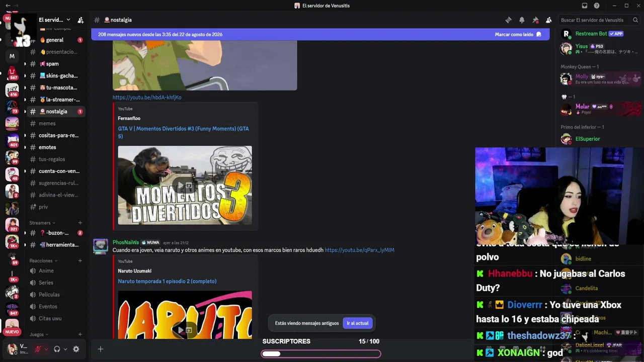Open the general channel
644x362 pixels.
tap(56, 40)
